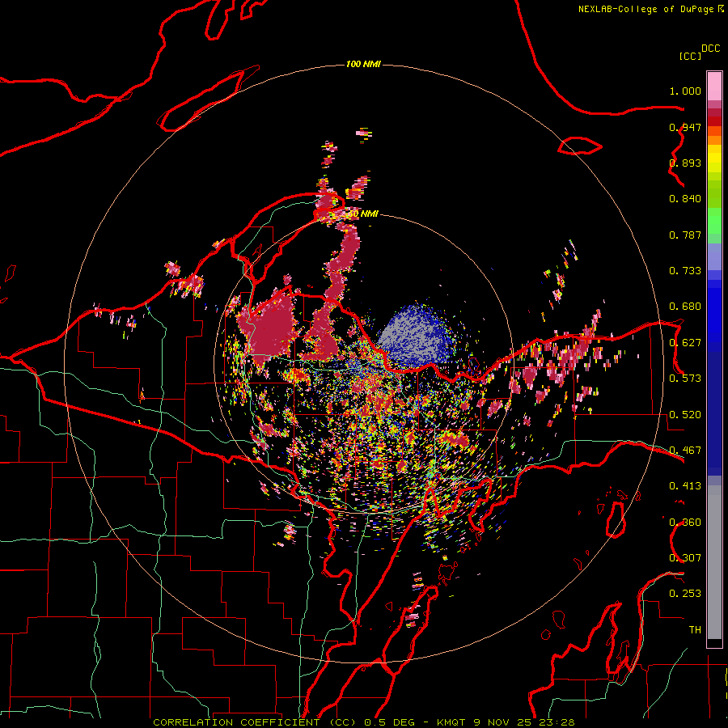Click the 0.893 scale value

[685, 163]
